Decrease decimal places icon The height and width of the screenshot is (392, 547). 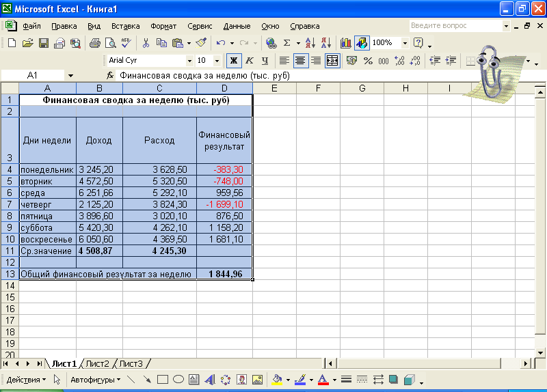(x=415, y=61)
